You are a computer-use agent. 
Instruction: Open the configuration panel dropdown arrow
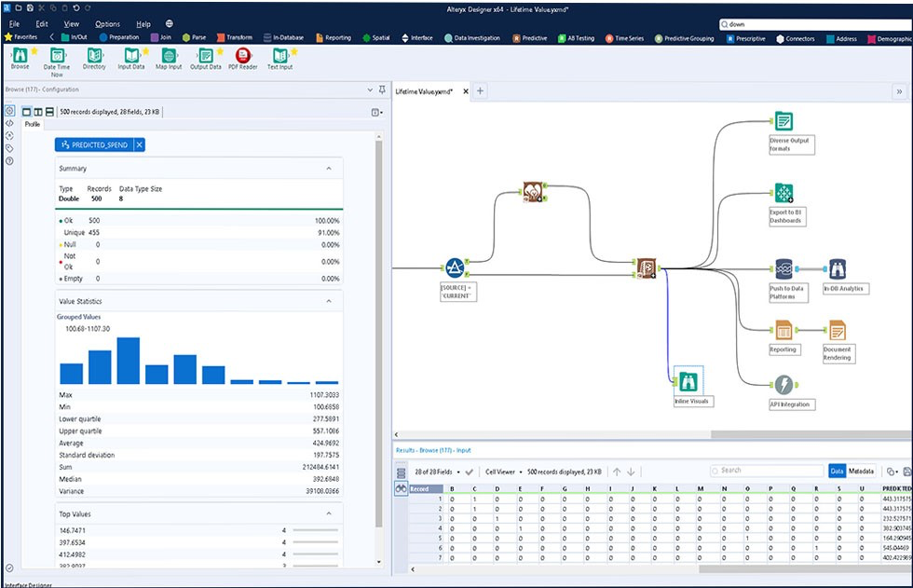coord(370,89)
